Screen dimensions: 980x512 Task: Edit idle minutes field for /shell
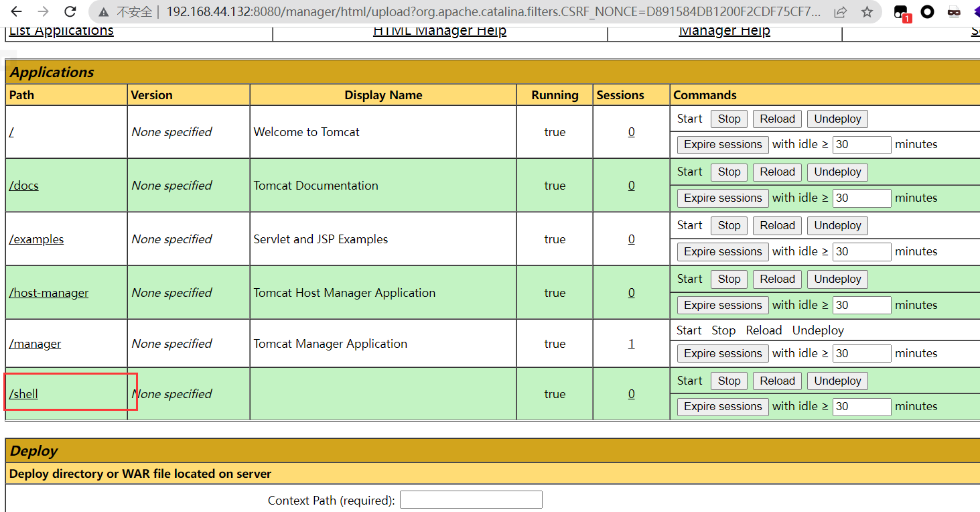(861, 406)
